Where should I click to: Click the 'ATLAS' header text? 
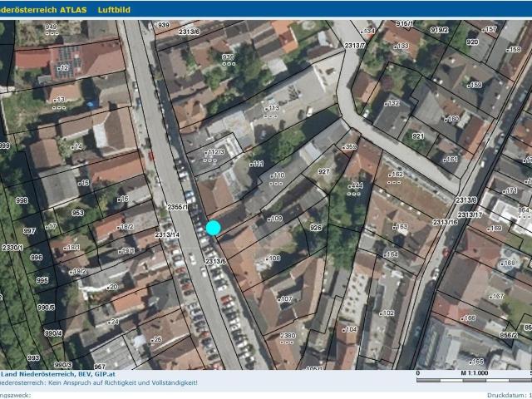[x=73, y=10]
